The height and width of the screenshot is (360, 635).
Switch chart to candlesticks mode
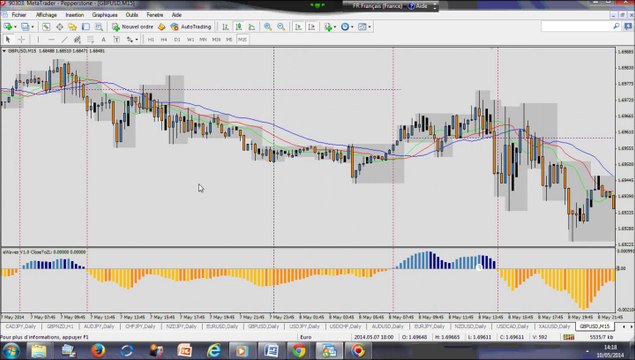pos(239,27)
